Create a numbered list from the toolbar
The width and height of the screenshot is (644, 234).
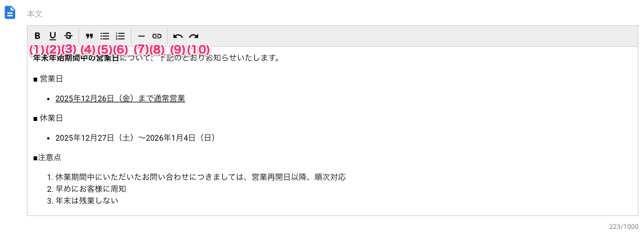click(120, 35)
